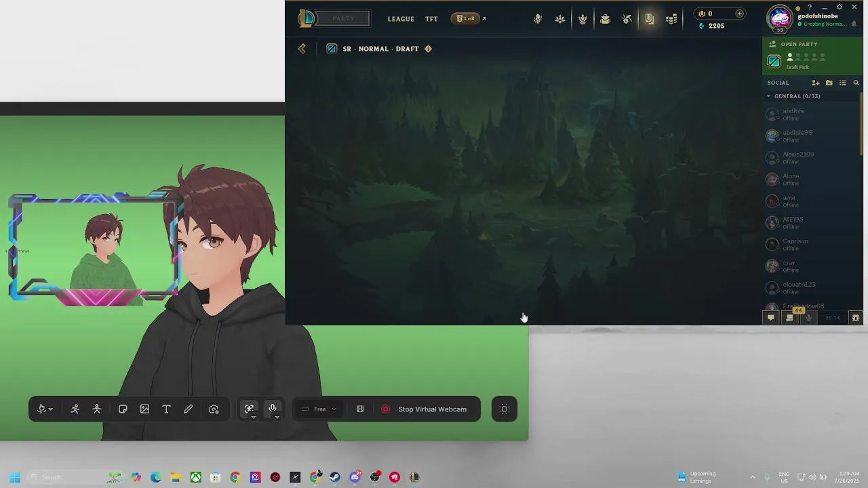The height and width of the screenshot is (488, 868).
Task: Open the TFT tab
Action: 431,19
